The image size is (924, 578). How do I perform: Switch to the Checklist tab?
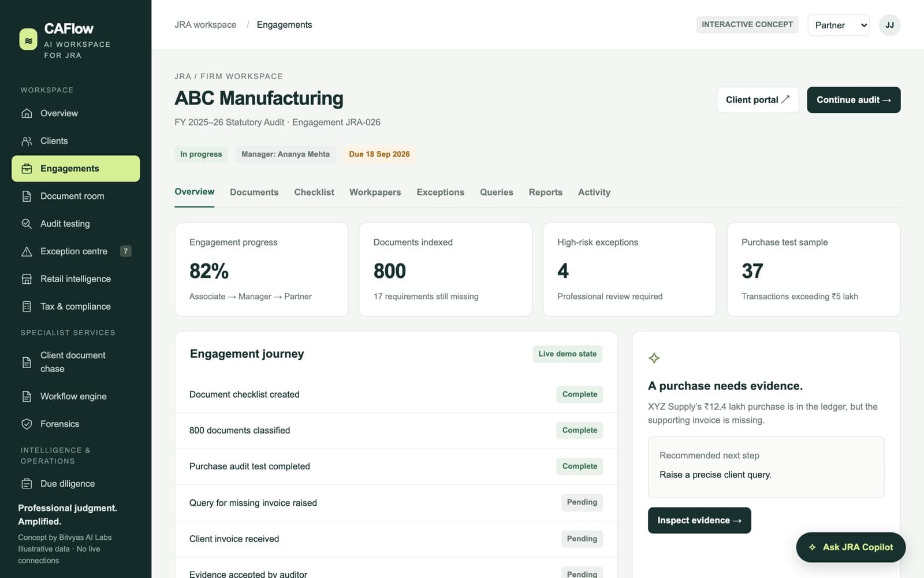tap(314, 192)
